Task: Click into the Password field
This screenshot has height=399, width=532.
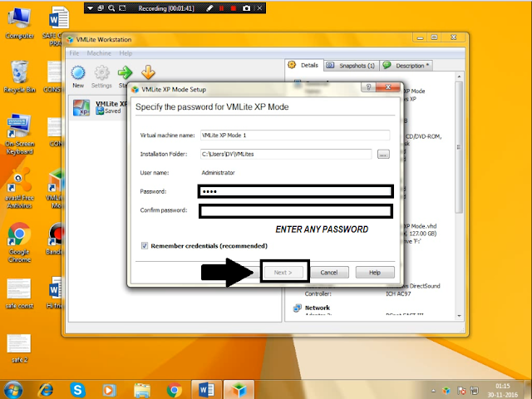Action: click(296, 191)
